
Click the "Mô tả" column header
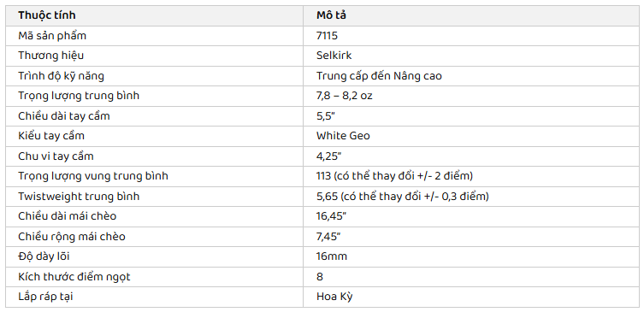click(332, 15)
